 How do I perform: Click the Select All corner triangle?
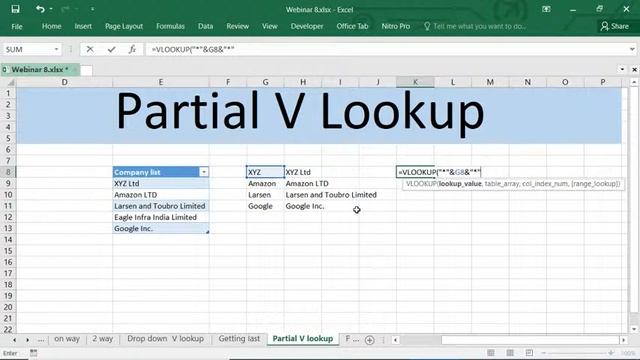click(x=10, y=82)
